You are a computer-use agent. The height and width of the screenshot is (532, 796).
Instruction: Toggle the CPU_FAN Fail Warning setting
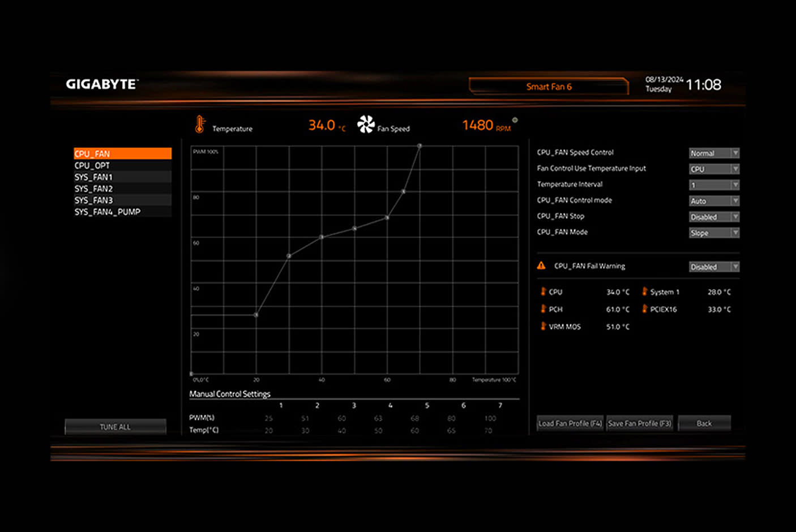[713, 266]
